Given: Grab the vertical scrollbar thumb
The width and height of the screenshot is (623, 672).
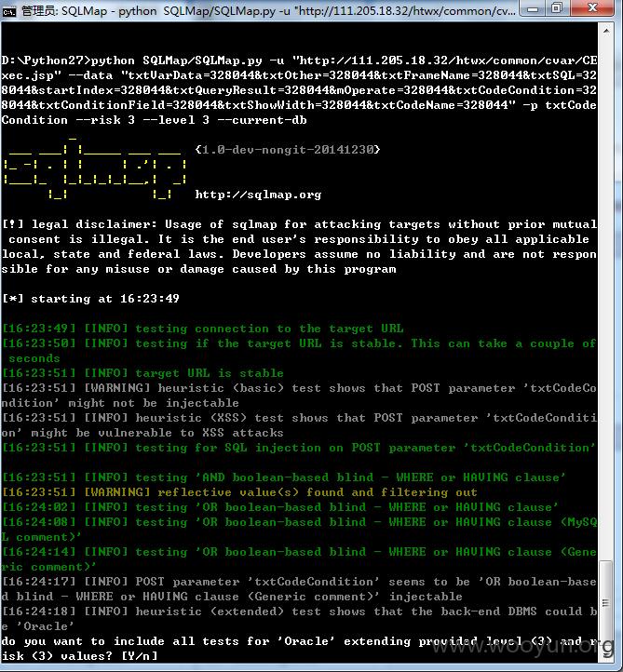Looking at the screenshot, I should 606,602.
